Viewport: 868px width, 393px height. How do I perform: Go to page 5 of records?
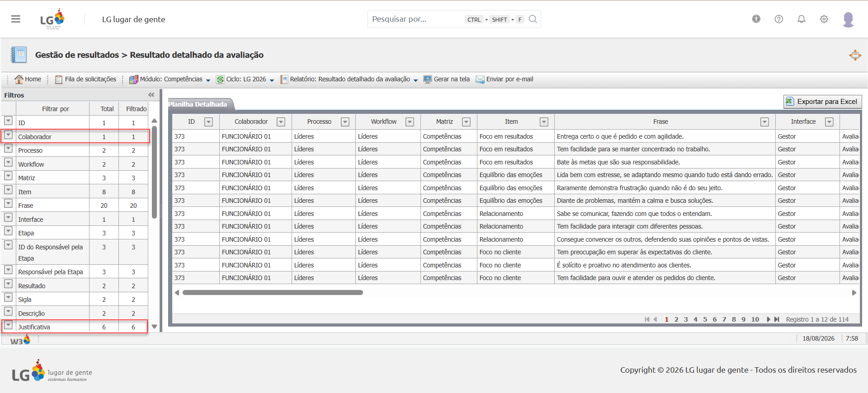click(705, 319)
